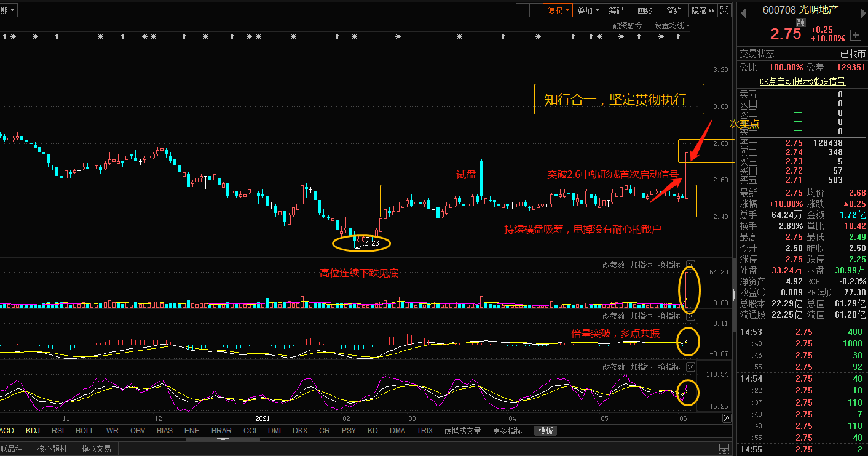Screen dimensions: 868x456
Task: Select the OBV indicator tab
Action: click(138, 431)
